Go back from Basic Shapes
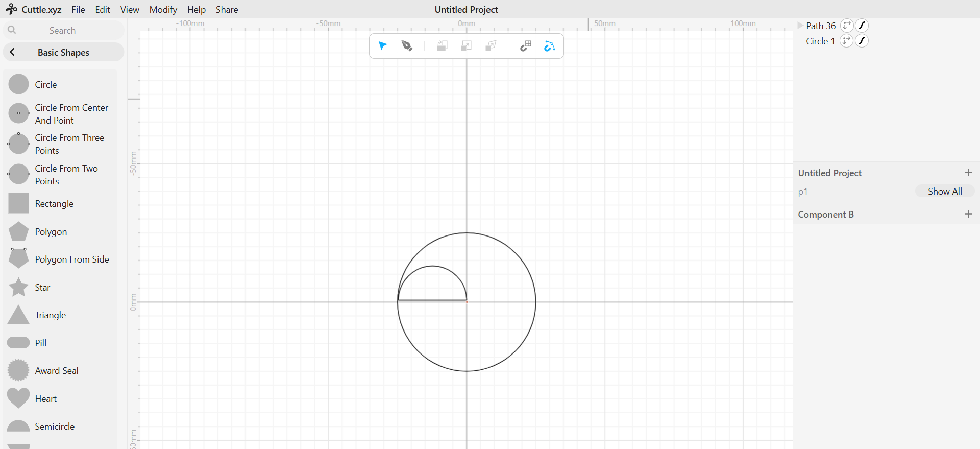This screenshot has height=449, width=980. 12,52
